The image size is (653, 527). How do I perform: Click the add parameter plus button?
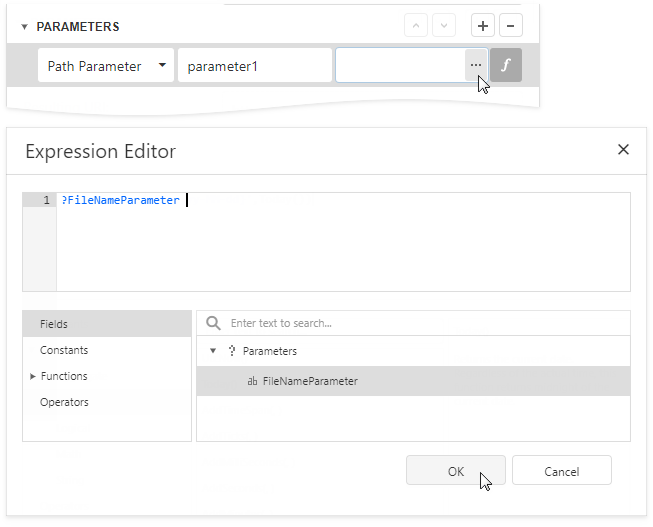tap(483, 27)
